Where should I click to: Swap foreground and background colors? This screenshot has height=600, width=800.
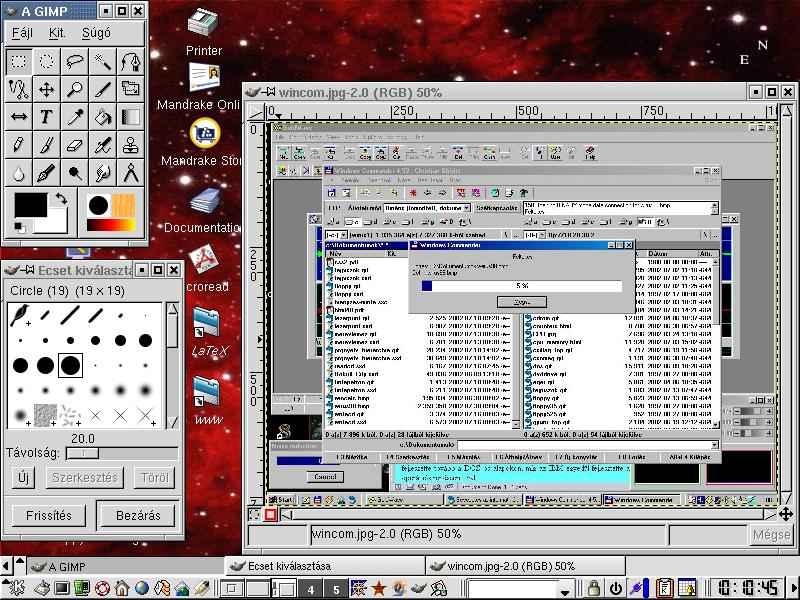pyautogui.click(x=60, y=198)
